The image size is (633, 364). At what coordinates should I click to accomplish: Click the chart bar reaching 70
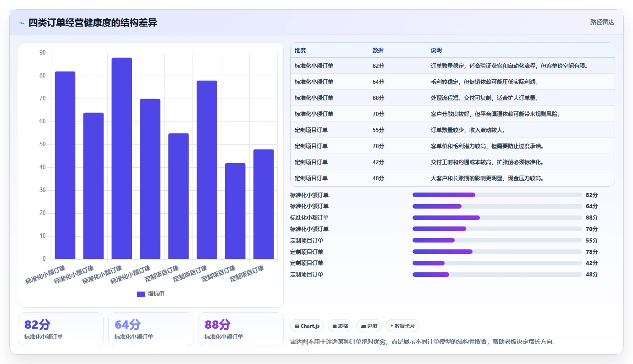pyautogui.click(x=150, y=179)
